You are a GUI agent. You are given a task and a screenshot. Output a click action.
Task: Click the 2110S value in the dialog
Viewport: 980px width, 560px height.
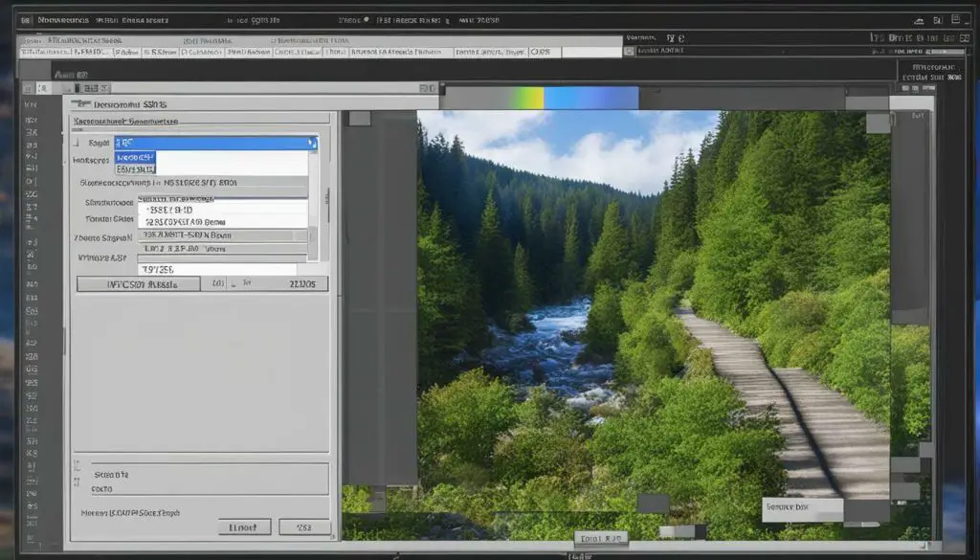pyautogui.click(x=301, y=284)
